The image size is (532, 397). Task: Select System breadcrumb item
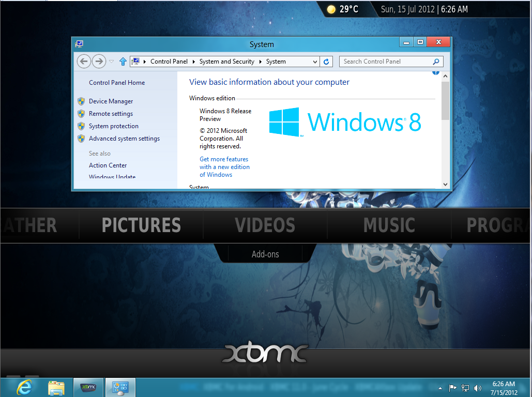(276, 62)
